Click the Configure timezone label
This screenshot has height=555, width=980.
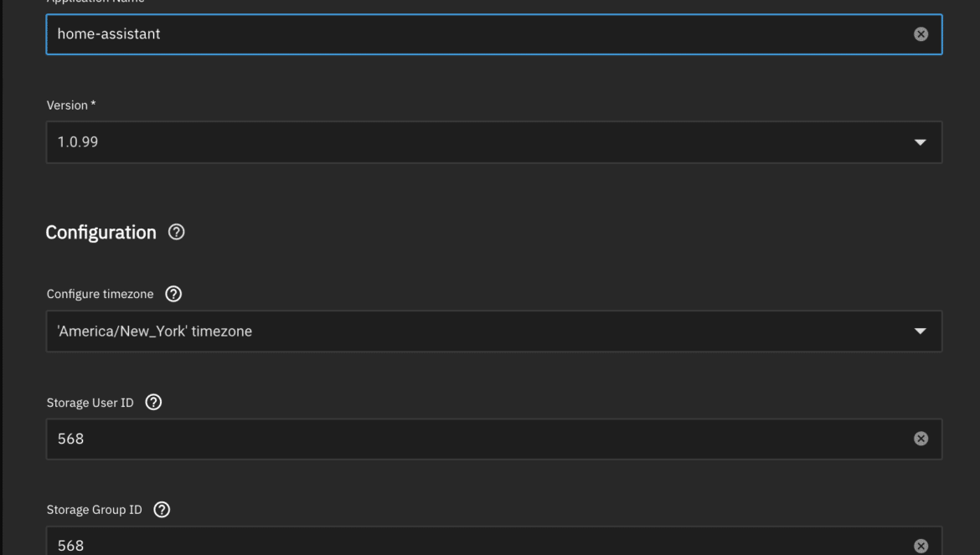click(100, 294)
